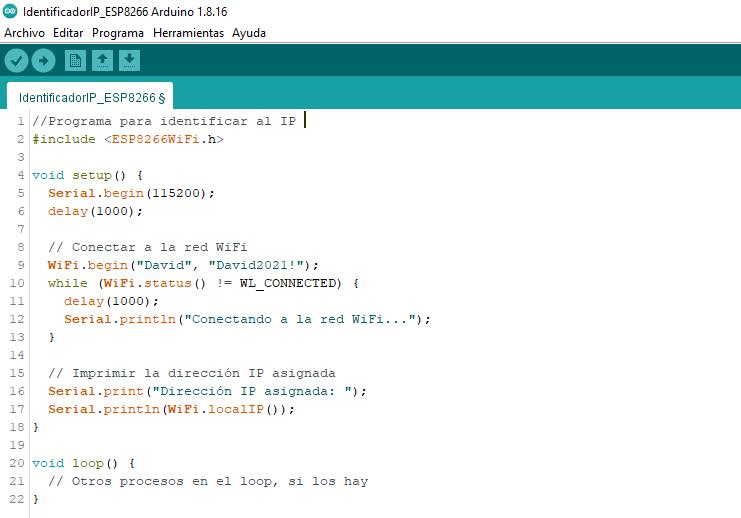Click on WL_CONNECTED in the while condition

click(290, 283)
